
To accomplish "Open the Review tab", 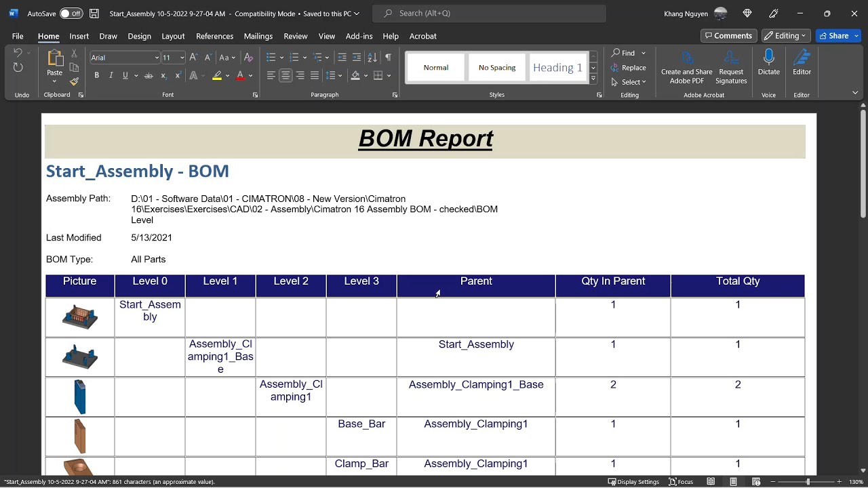I will click(296, 36).
